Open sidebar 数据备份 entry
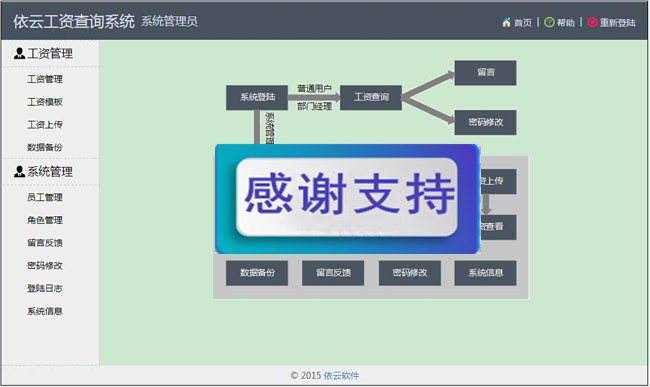Viewport: 650px width, 387px height. (45, 148)
